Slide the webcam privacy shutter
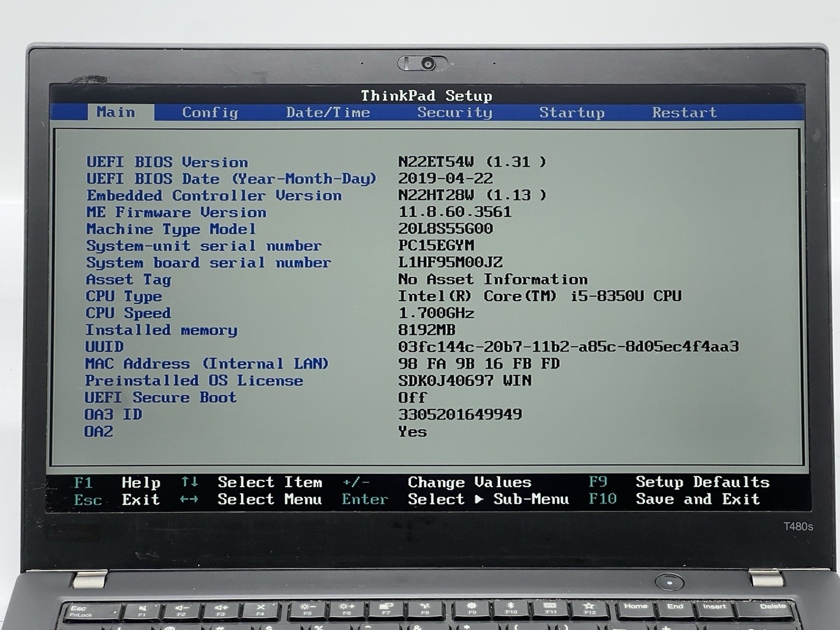 (x=423, y=64)
